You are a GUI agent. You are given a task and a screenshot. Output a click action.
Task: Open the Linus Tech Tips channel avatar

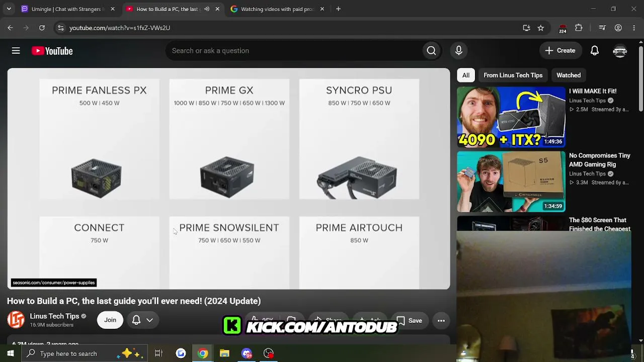point(16,320)
